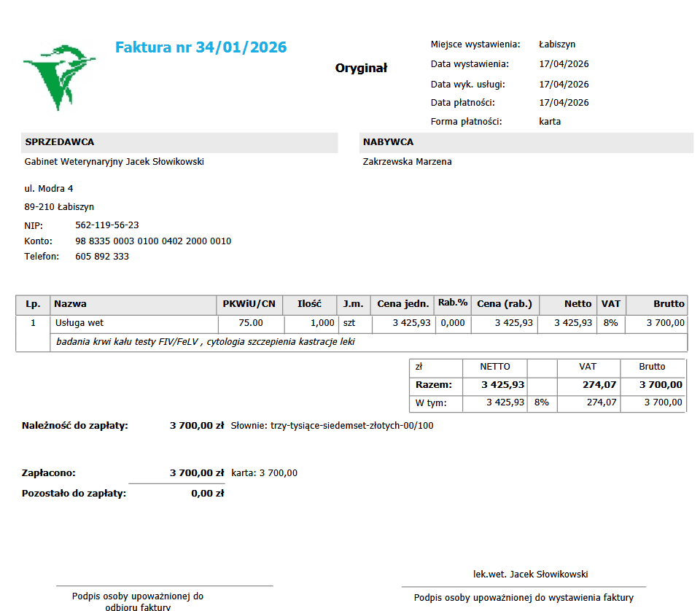Click the phone number 605 892 333
The width and height of the screenshot is (700, 611).
[102, 256]
